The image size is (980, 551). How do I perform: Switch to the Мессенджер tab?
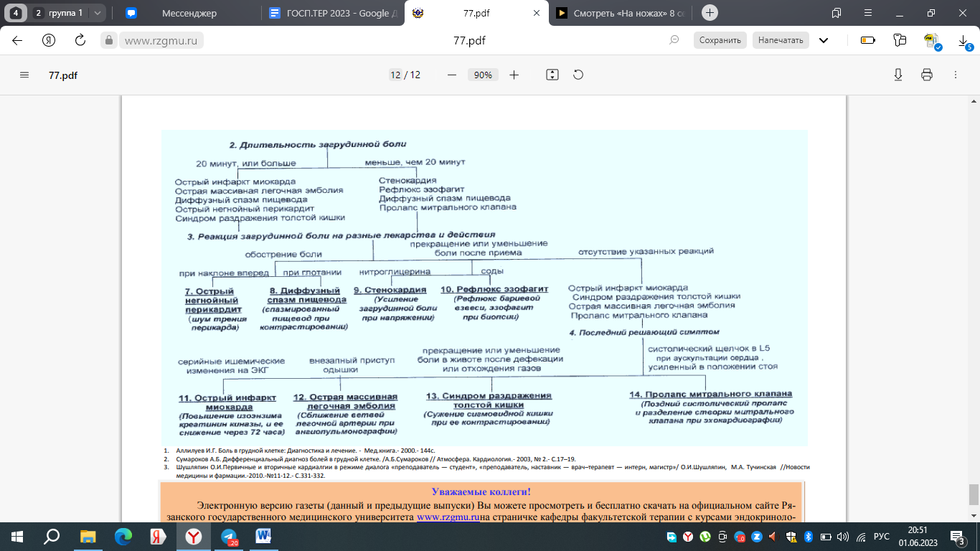[188, 13]
